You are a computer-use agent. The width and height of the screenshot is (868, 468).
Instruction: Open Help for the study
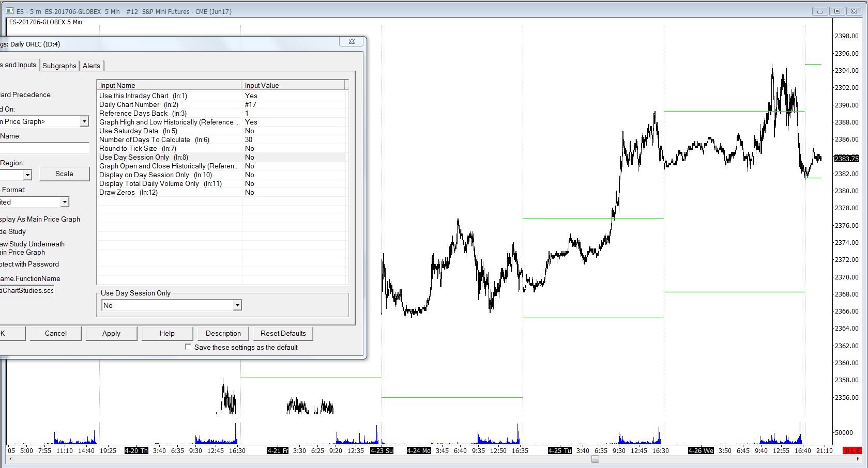tap(167, 334)
